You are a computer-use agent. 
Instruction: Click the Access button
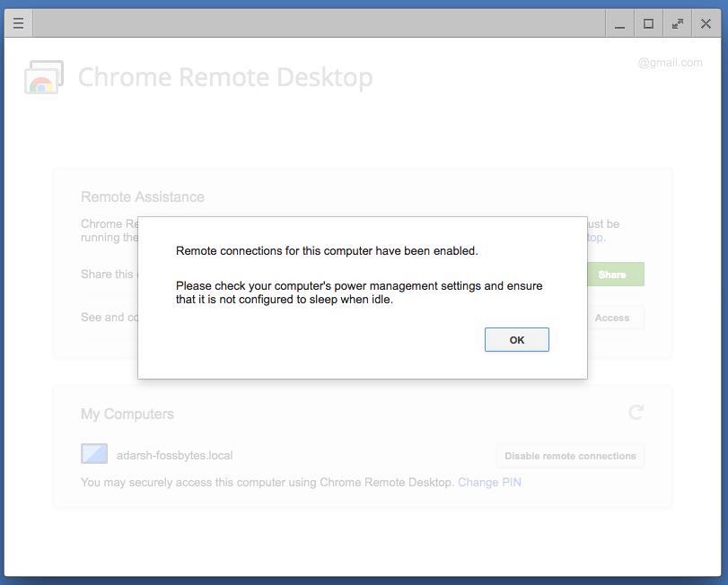[x=616, y=318]
